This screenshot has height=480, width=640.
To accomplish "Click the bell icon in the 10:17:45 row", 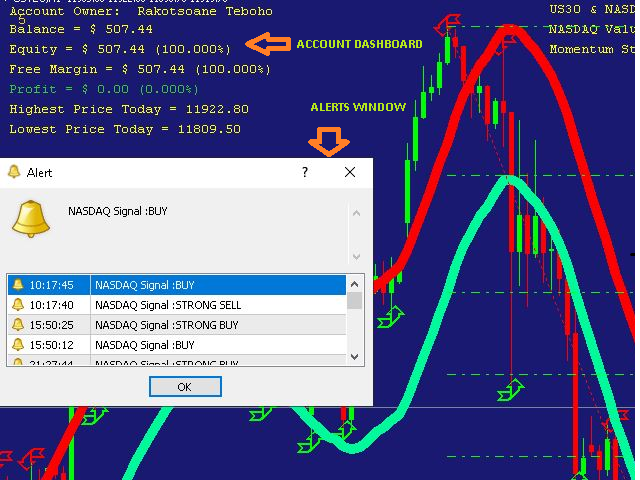I will pyautogui.click(x=18, y=284).
